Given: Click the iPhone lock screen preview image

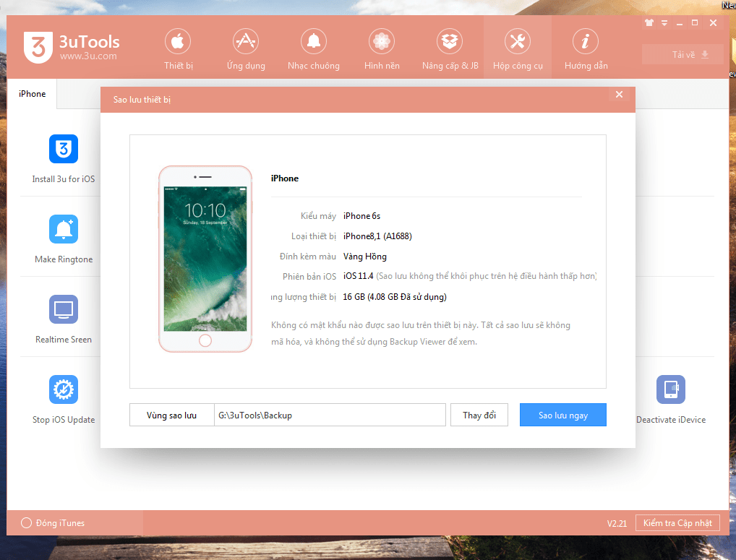Looking at the screenshot, I should (205, 259).
